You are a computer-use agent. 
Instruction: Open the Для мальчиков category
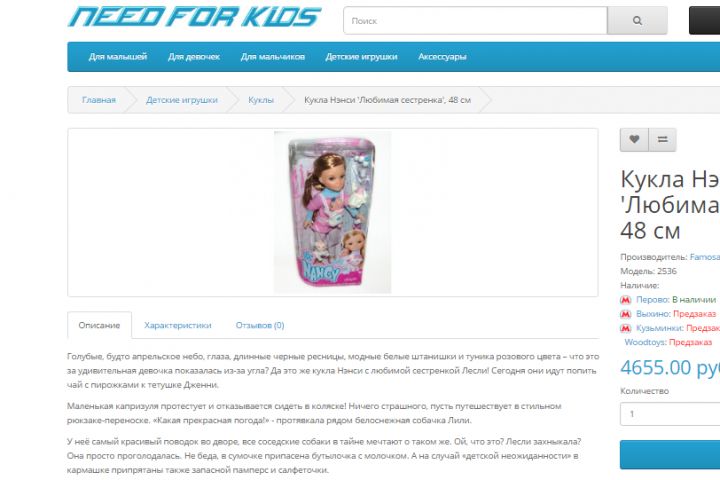(273, 57)
